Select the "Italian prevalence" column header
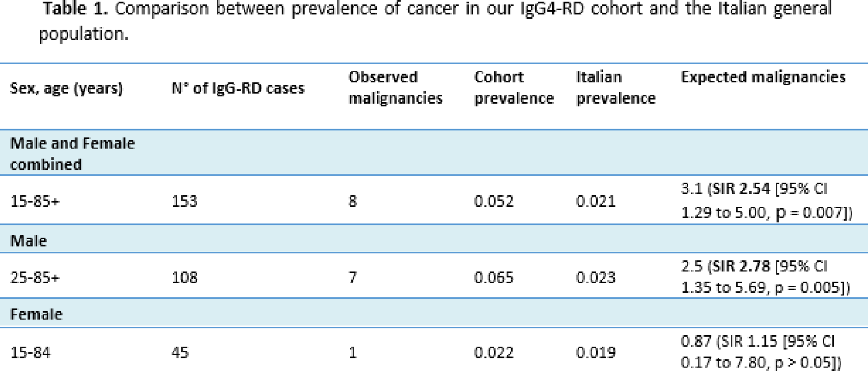 [615, 88]
